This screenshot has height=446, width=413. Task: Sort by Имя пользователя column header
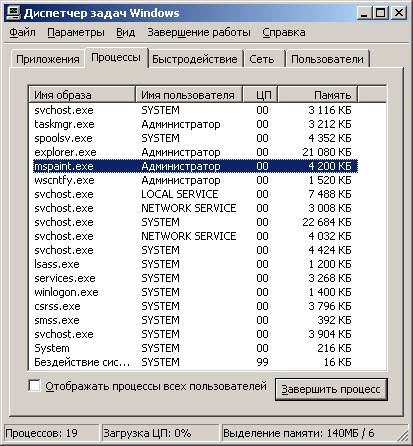point(189,95)
